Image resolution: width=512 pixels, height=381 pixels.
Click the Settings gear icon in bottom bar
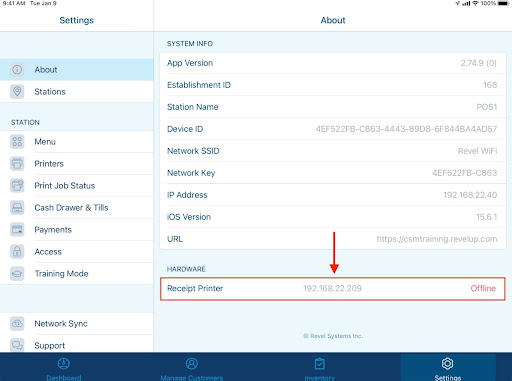click(447, 363)
